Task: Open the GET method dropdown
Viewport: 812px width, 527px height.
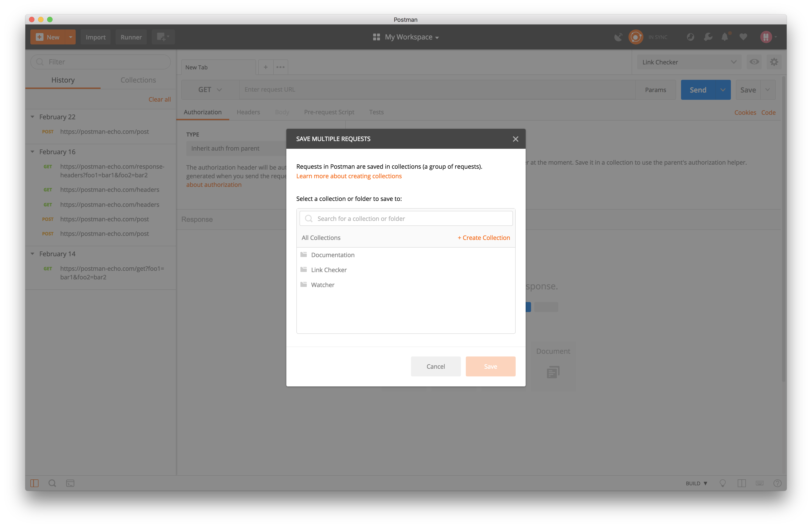Action: coord(210,90)
